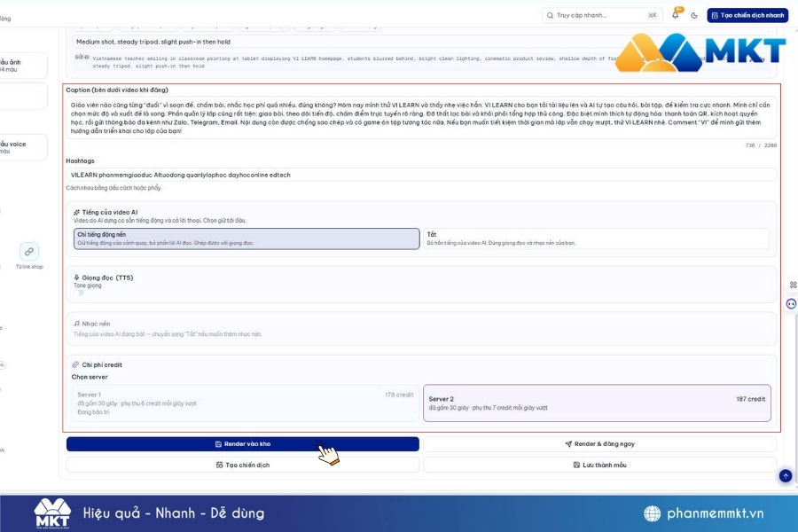Toggle the 'Tone giọng' TTS switch
Screen dimensions: 798x532
point(79,293)
